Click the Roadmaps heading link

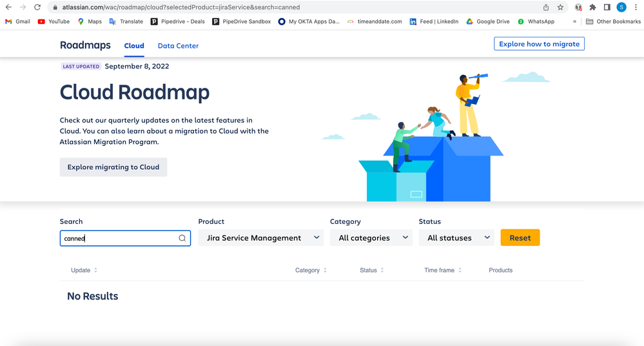pos(86,45)
